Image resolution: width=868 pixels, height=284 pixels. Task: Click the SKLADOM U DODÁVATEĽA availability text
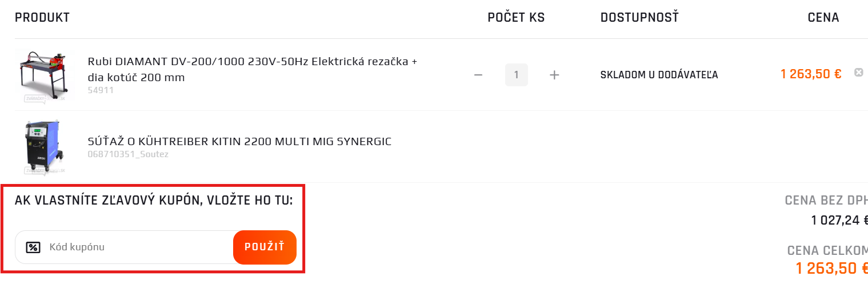[659, 75]
